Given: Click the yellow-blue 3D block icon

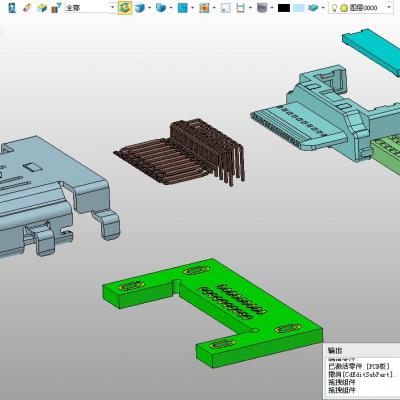Looking at the screenshot, I should click(42, 7).
